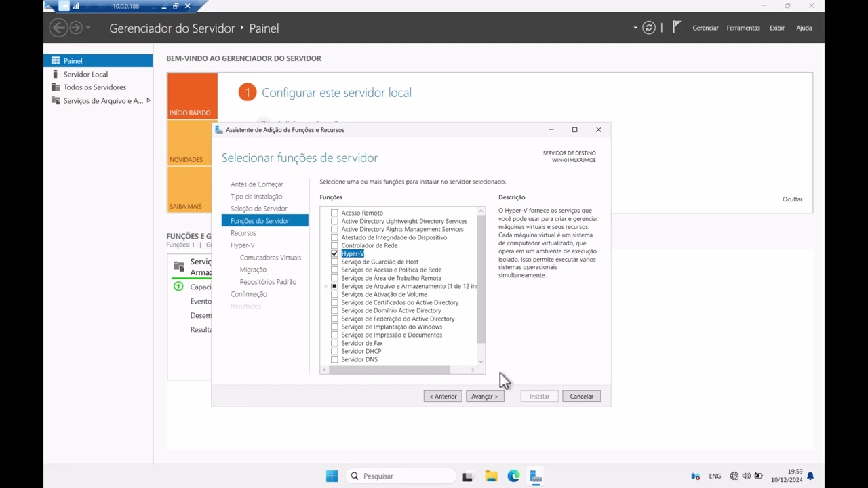Go to Tipo de Instalação wizard step
Image resolution: width=868 pixels, height=488 pixels.
pyautogui.click(x=256, y=197)
